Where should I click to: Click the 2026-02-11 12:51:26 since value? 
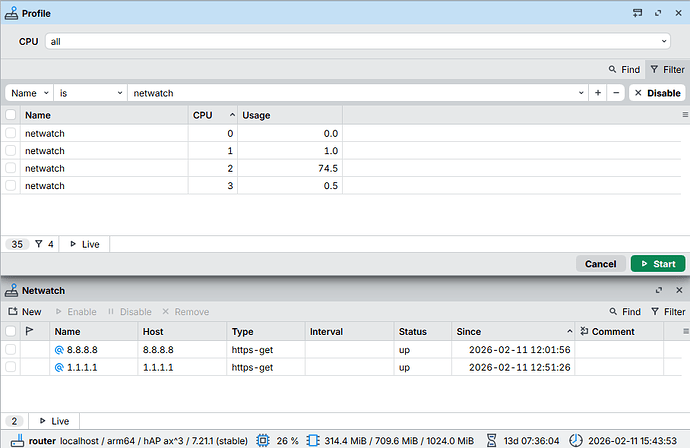(519, 367)
